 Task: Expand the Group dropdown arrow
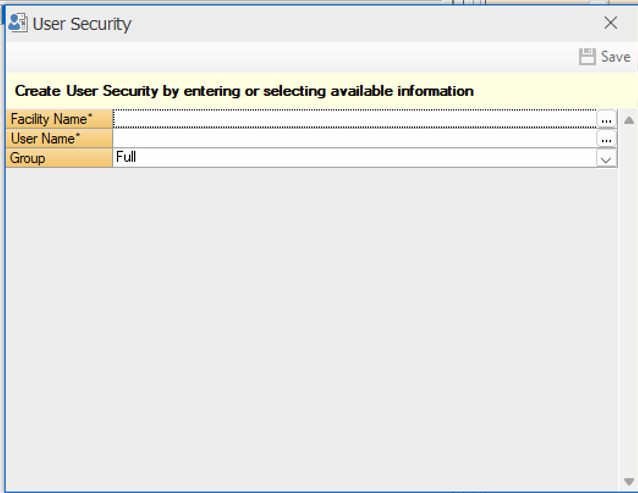pos(606,158)
